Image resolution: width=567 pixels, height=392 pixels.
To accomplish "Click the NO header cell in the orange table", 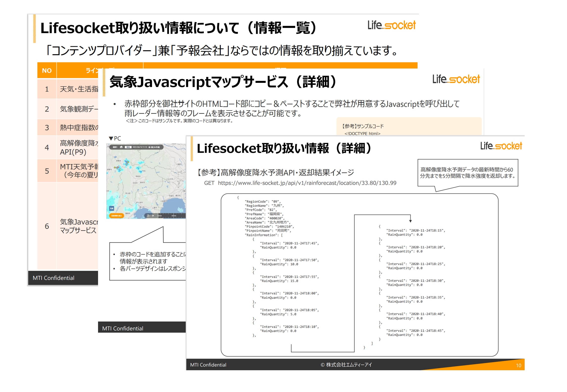I will point(47,70).
